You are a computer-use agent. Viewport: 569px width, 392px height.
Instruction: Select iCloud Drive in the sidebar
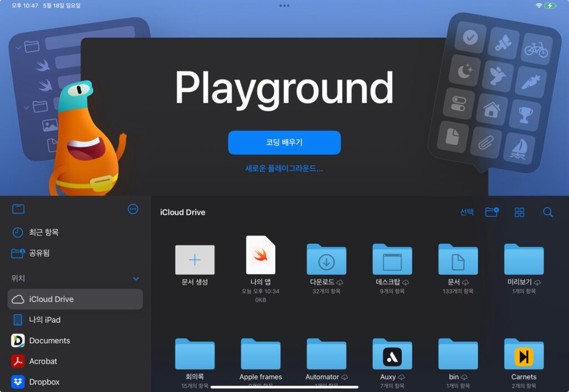tap(75, 299)
